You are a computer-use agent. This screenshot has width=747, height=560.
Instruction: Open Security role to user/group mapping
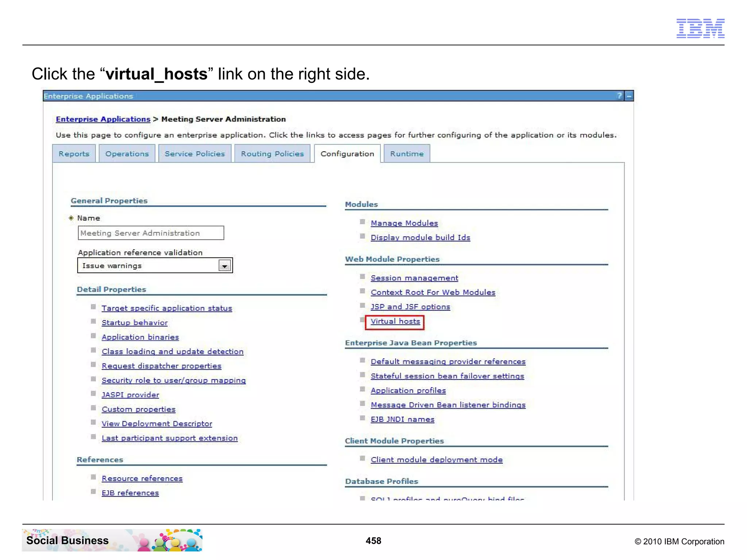click(174, 381)
